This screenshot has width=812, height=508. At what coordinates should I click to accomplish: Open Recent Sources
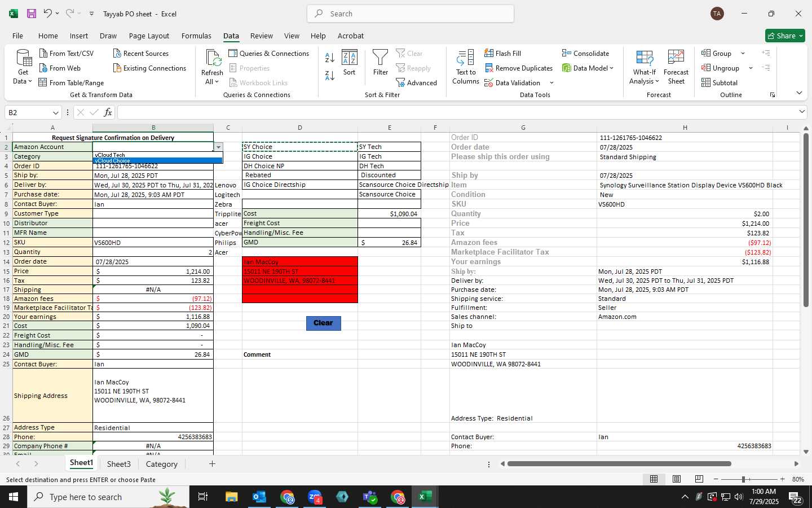(140, 53)
